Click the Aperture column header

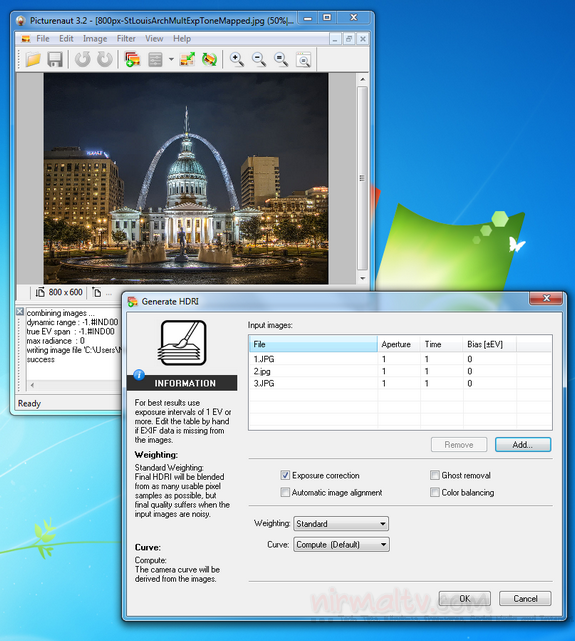[399, 344]
